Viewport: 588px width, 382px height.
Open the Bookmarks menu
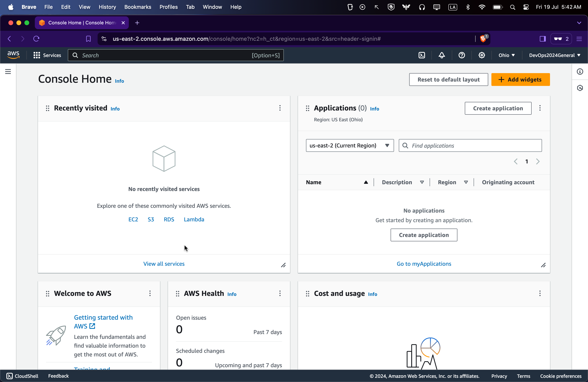(138, 7)
